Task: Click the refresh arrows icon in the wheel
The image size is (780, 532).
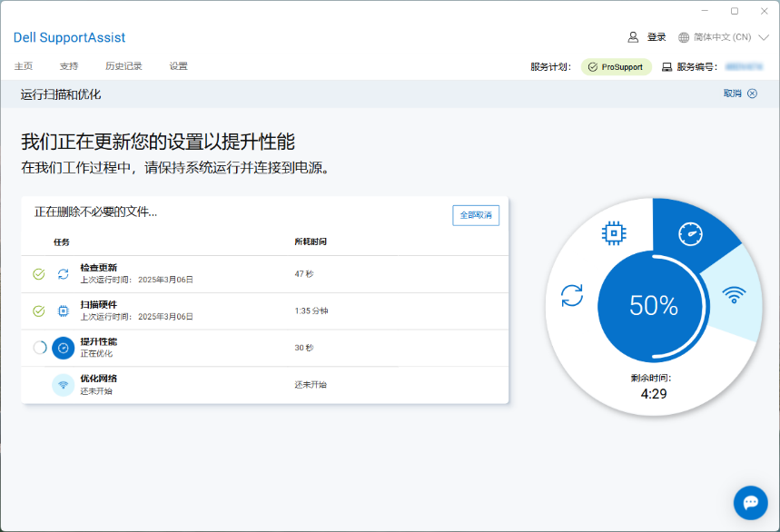Action: 572,295
